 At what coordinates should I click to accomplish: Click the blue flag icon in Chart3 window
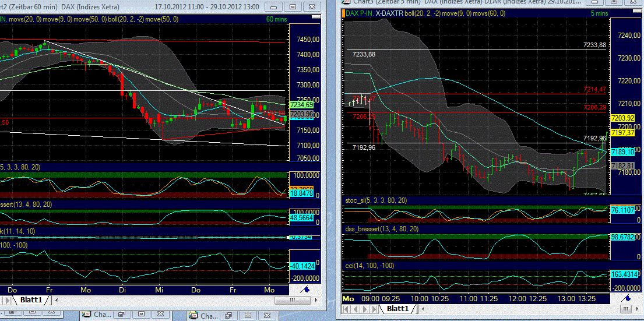(627, 298)
